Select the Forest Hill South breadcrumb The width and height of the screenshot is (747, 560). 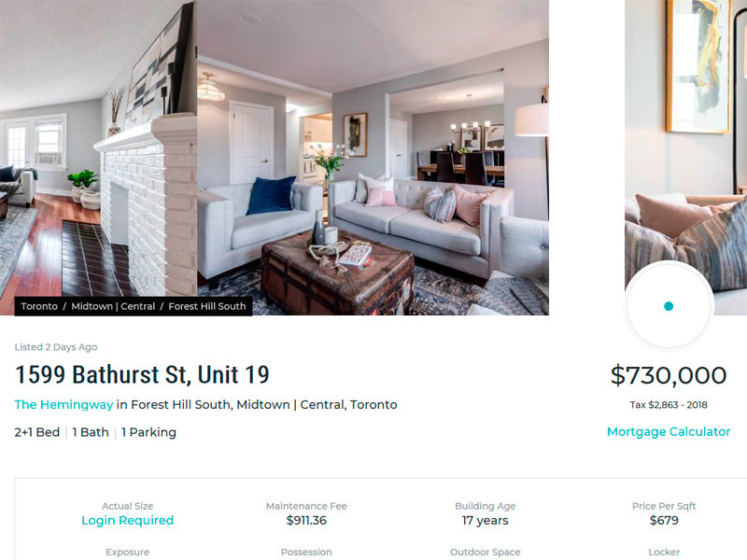coord(206,306)
